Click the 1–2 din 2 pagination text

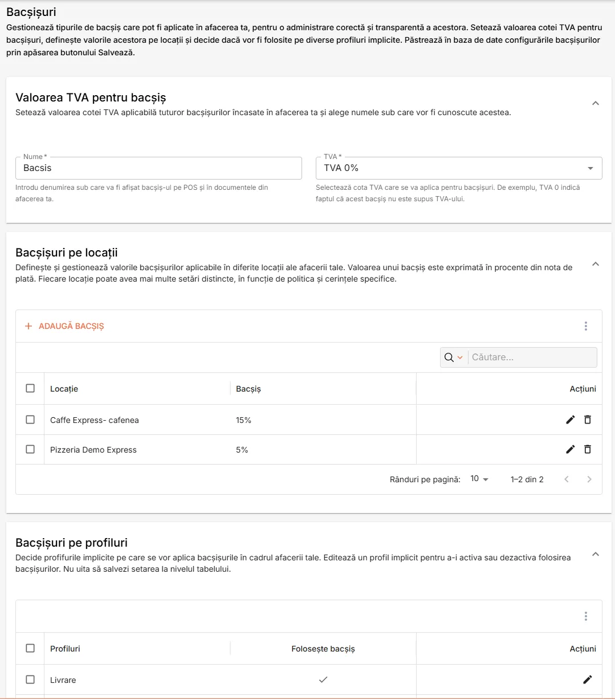click(x=527, y=479)
